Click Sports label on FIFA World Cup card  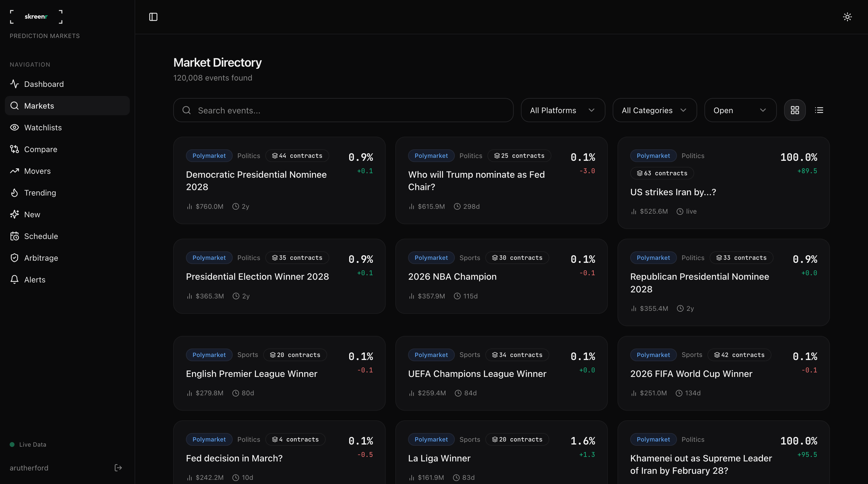(692, 355)
